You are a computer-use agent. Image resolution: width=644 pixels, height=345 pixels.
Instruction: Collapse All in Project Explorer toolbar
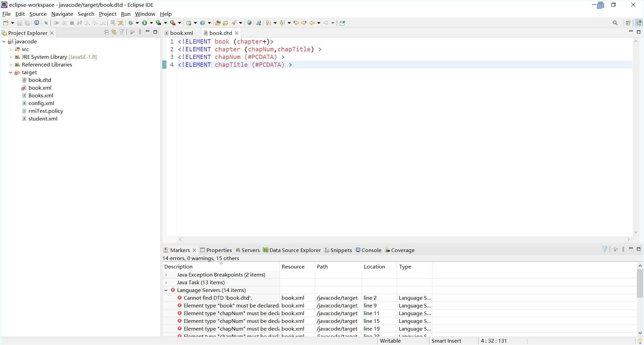106,32
